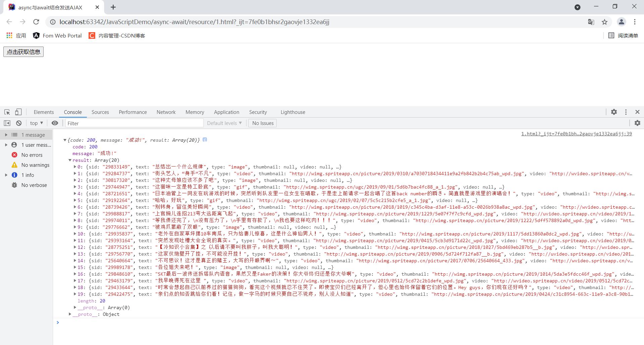View site information icon in address bar

point(52,22)
